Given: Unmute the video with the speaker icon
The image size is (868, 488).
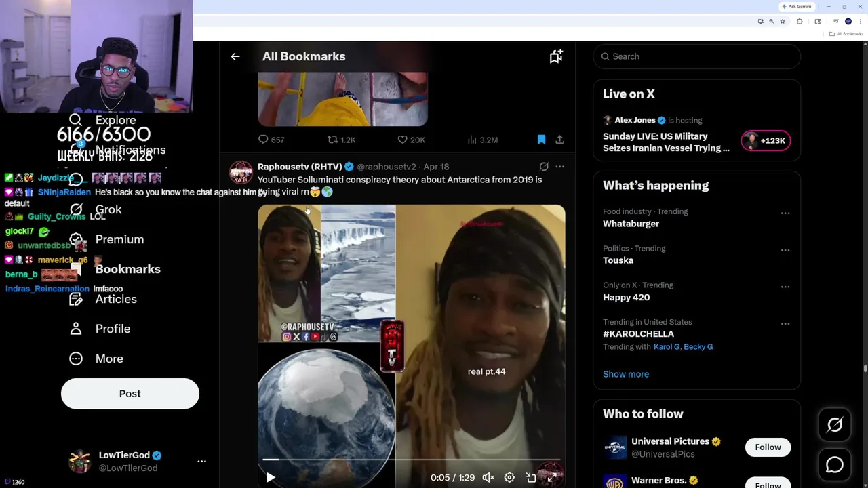Looking at the screenshot, I should click(488, 477).
